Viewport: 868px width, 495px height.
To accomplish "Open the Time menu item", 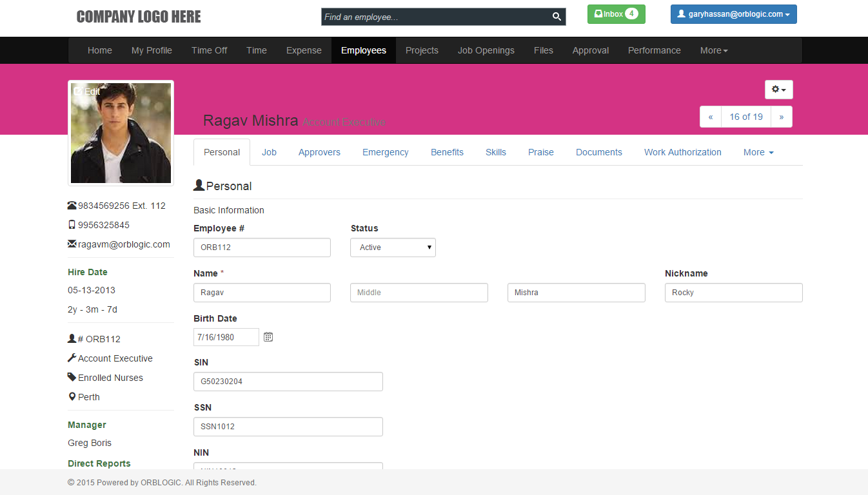I will [x=257, y=50].
